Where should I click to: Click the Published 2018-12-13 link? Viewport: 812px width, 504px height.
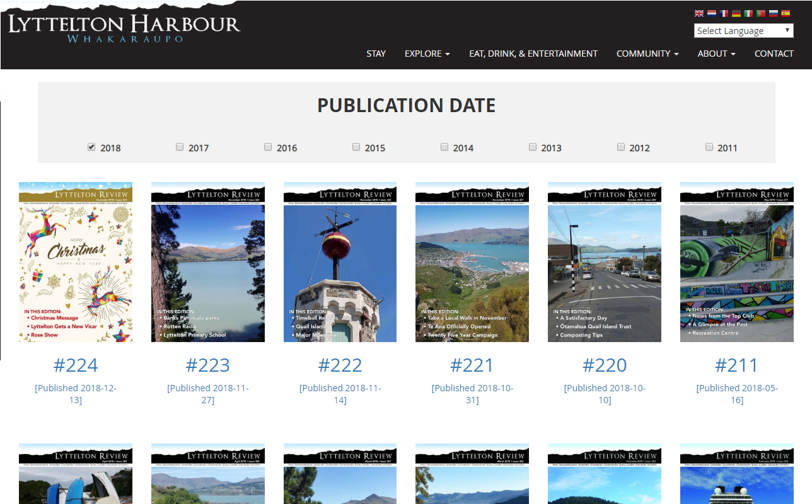tap(76, 394)
